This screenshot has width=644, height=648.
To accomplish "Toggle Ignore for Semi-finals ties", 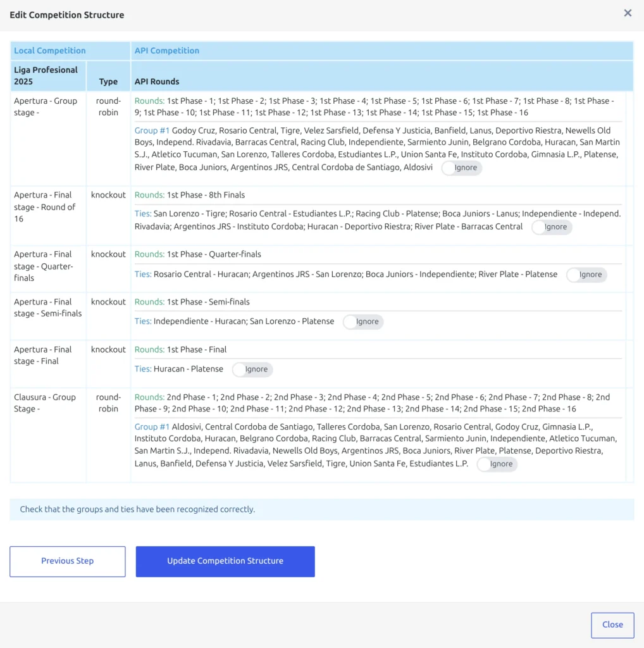I will [x=362, y=321].
